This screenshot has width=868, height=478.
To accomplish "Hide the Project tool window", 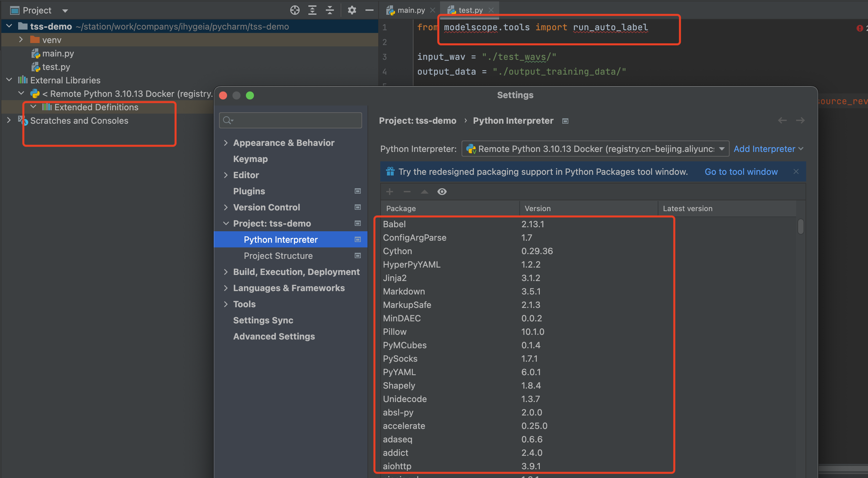I will point(369,10).
